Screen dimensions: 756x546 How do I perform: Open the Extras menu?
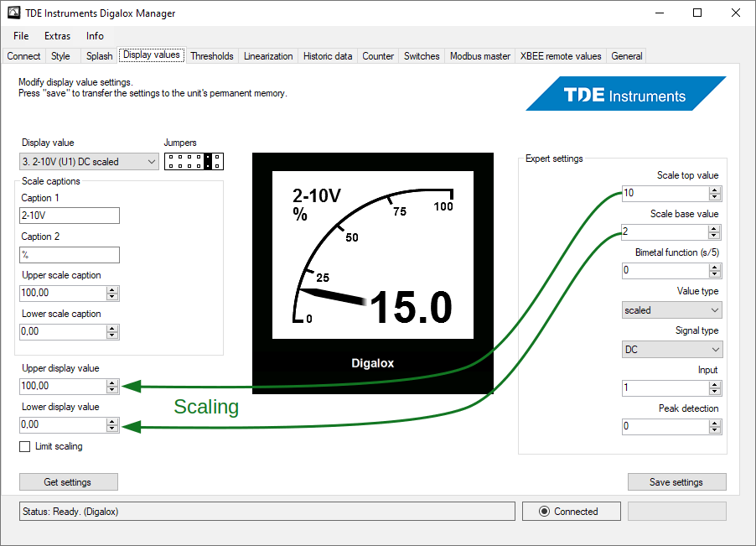tap(57, 36)
